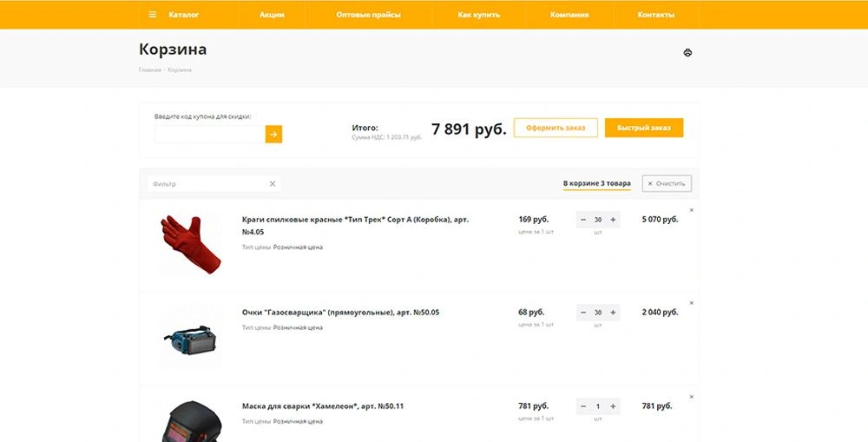The image size is (868, 442).
Task: Increase quantity of Хамелеон welding mask
Action: point(614,406)
